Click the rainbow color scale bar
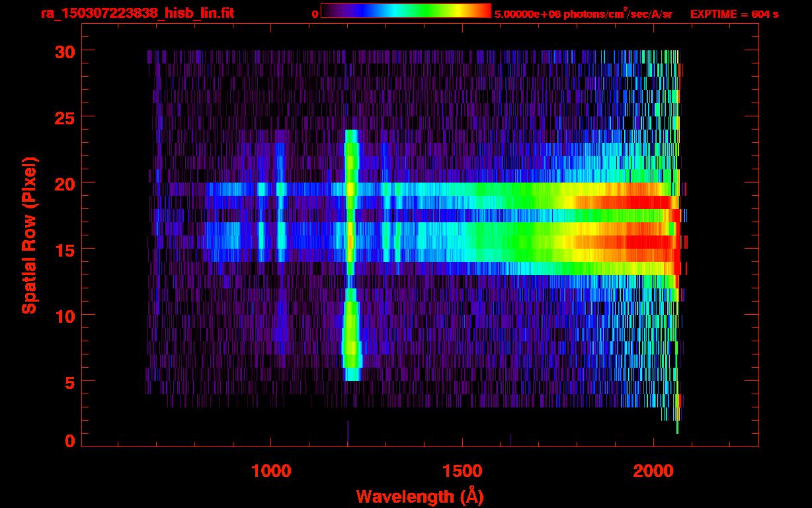812x508 pixels. (406, 11)
